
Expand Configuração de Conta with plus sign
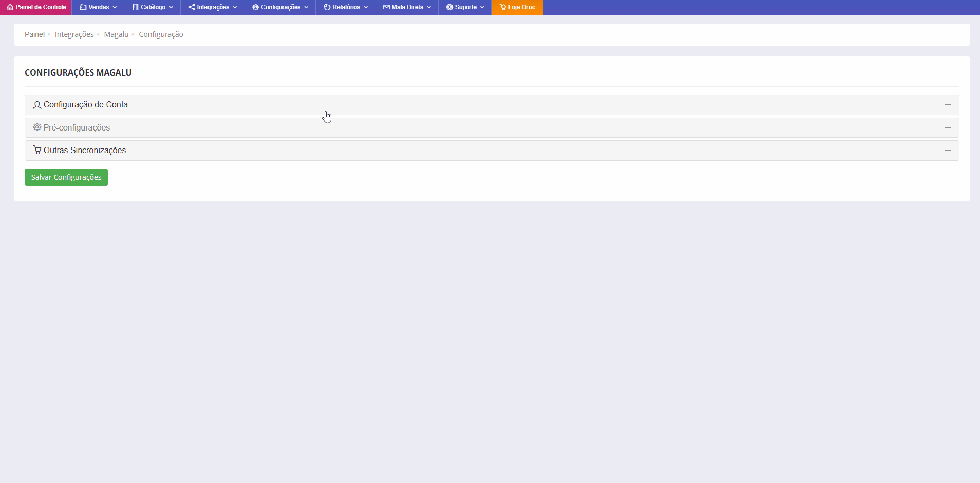tap(948, 105)
